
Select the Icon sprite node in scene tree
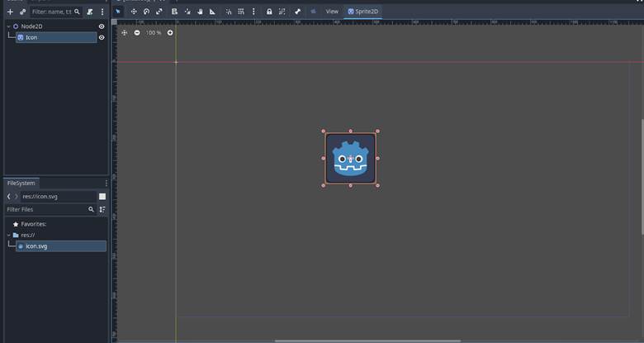(x=56, y=37)
